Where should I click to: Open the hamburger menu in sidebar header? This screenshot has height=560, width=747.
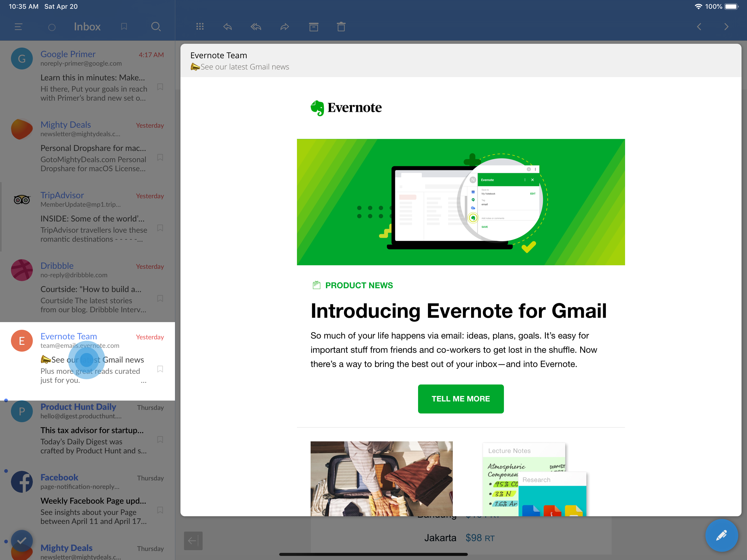19,27
